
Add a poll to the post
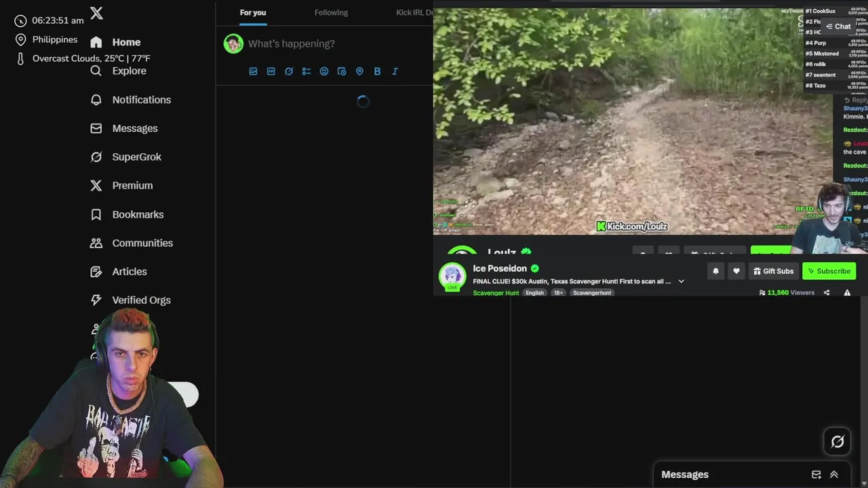tap(307, 71)
